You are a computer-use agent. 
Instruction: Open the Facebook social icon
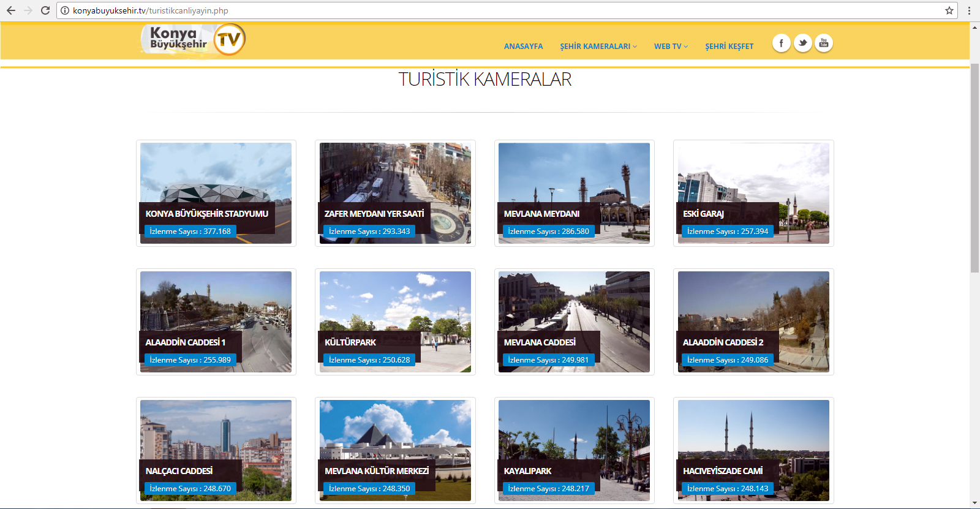[x=781, y=43]
